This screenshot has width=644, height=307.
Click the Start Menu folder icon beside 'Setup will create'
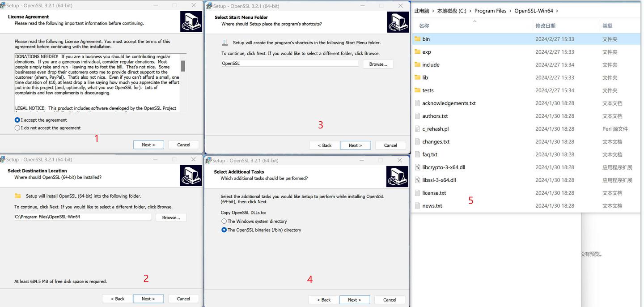coord(225,43)
